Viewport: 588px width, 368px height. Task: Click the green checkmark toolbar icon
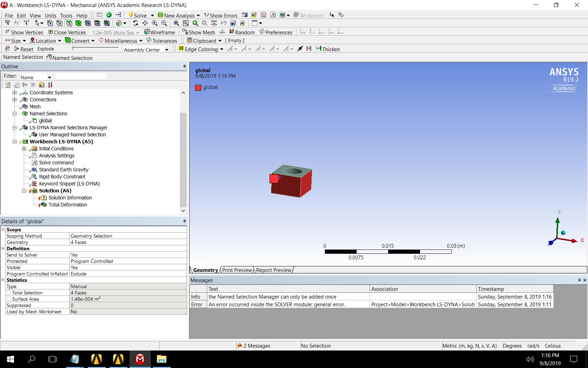(109, 15)
